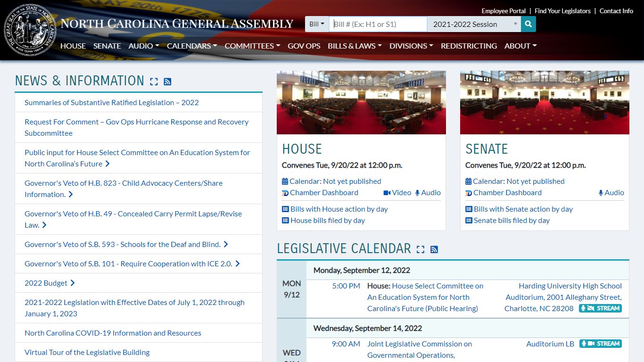Click the North Carolina state seal logo
Image resolution: width=644 pixels, height=362 pixels.
30,31
